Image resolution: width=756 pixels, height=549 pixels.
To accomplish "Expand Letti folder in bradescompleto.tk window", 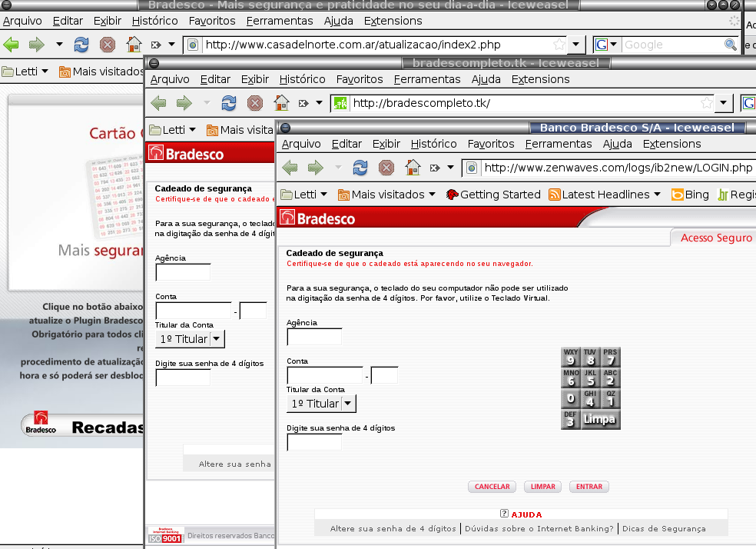I will click(x=173, y=130).
